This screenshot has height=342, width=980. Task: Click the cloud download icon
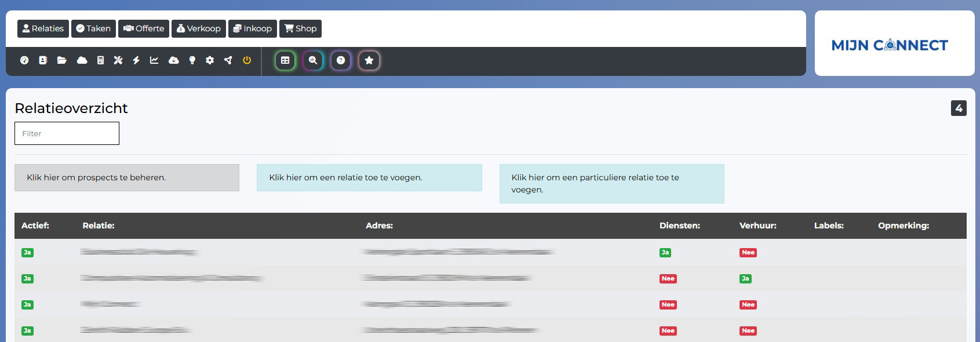pos(174,60)
